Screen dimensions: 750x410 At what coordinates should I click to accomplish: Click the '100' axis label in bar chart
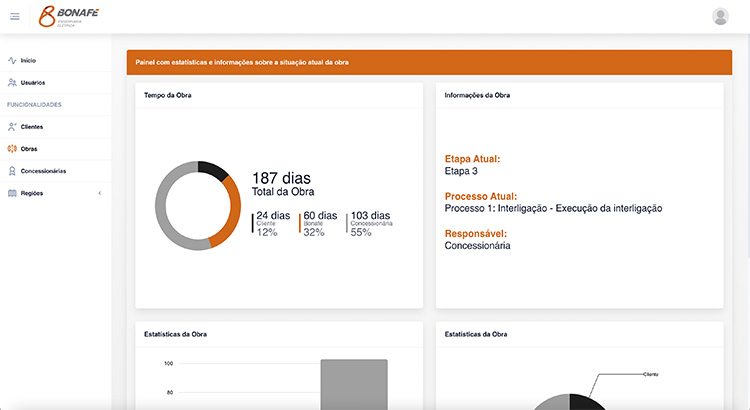pyautogui.click(x=168, y=364)
